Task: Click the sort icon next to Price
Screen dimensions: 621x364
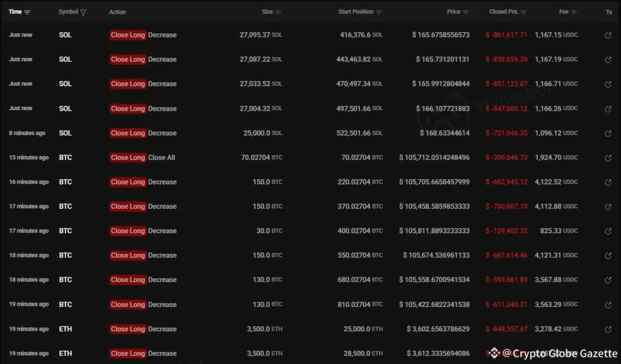Action: tap(467, 11)
